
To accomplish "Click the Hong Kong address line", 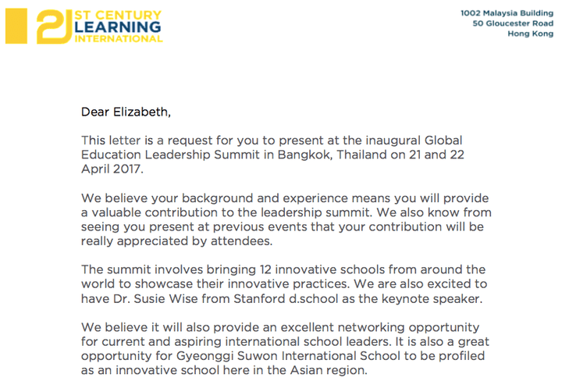I will (530, 34).
